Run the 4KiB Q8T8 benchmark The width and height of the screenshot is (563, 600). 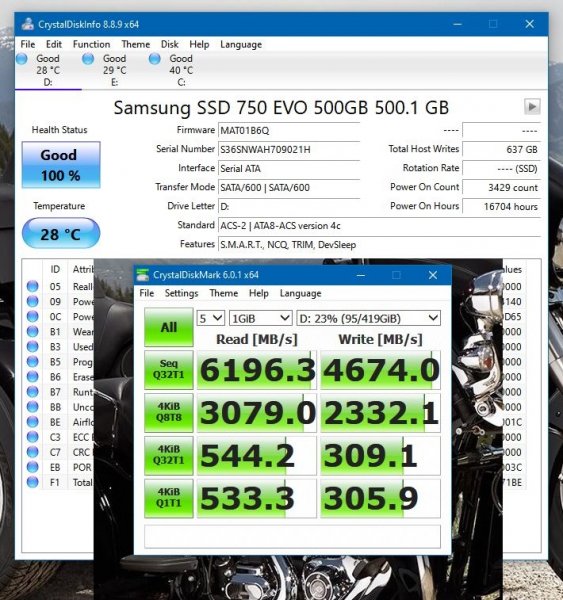pos(169,412)
